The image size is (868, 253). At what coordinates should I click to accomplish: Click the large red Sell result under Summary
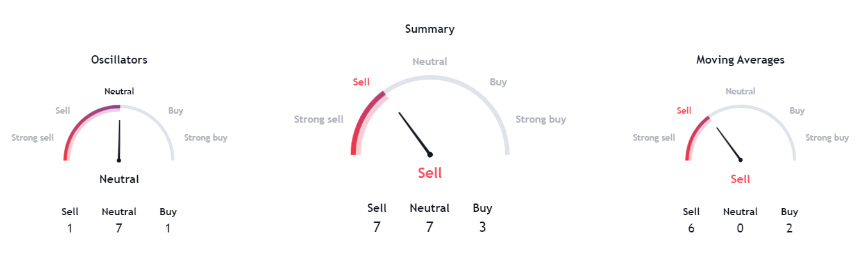[x=430, y=172]
